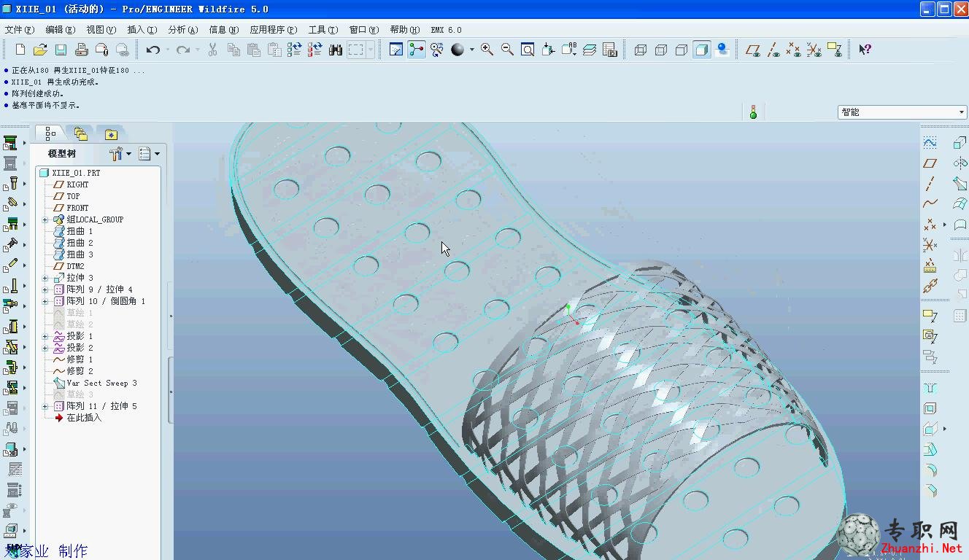Select 扭曲 2 feature in tree
The image size is (969, 560).
coord(74,243)
